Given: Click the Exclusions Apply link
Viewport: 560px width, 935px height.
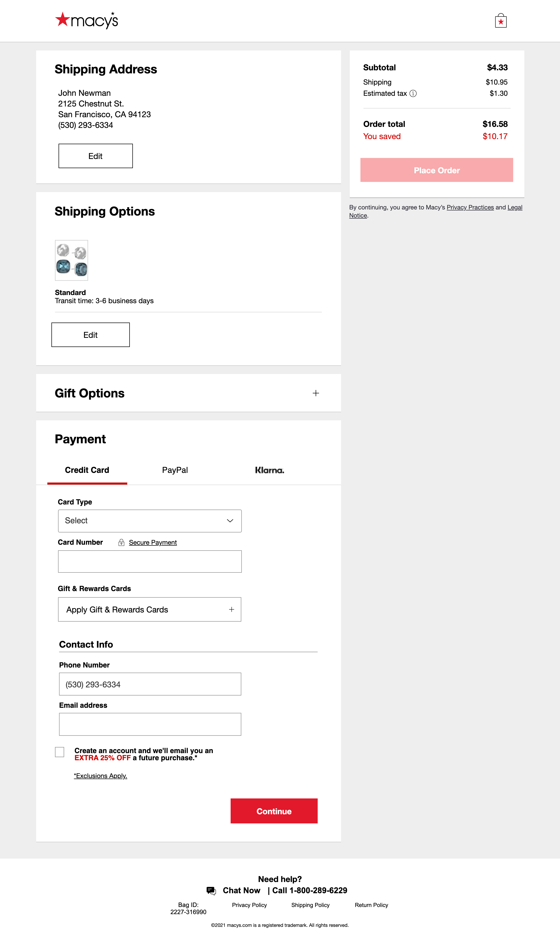Looking at the screenshot, I should tap(100, 776).
